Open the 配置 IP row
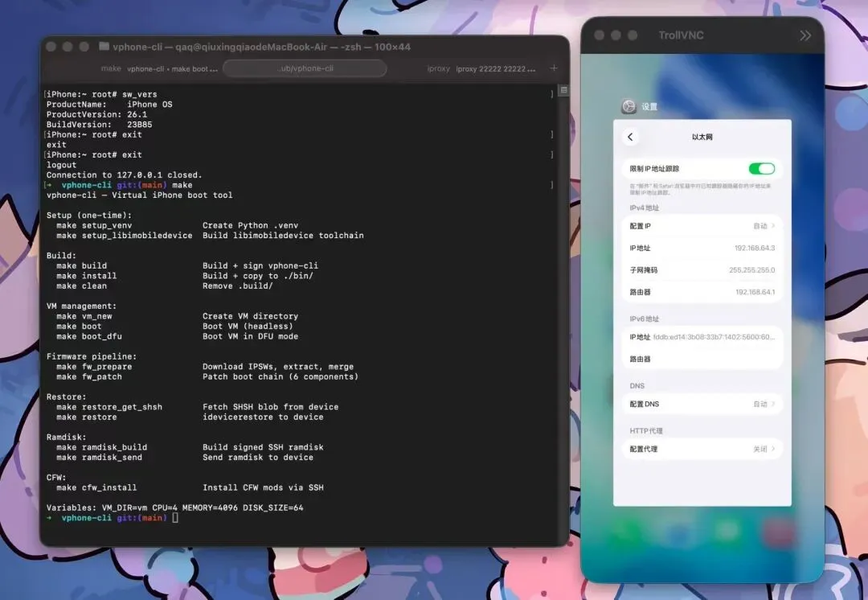This screenshot has height=600, width=868. tap(702, 226)
